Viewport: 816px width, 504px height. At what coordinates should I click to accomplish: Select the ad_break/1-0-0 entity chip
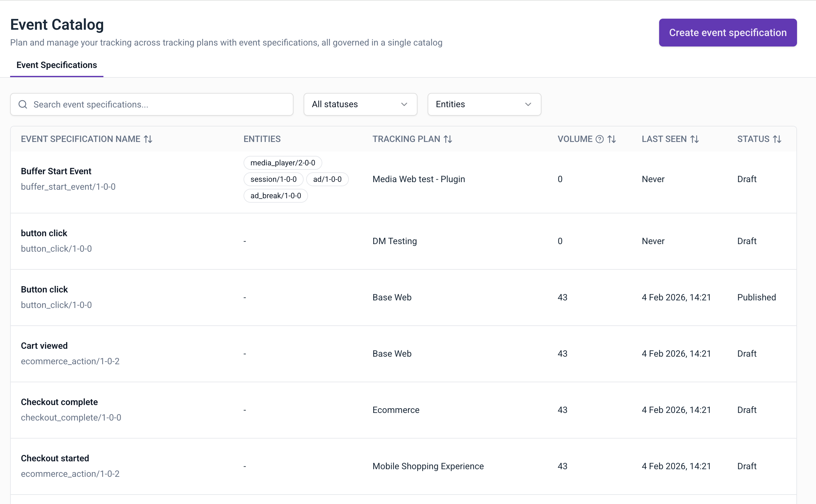pyautogui.click(x=276, y=196)
